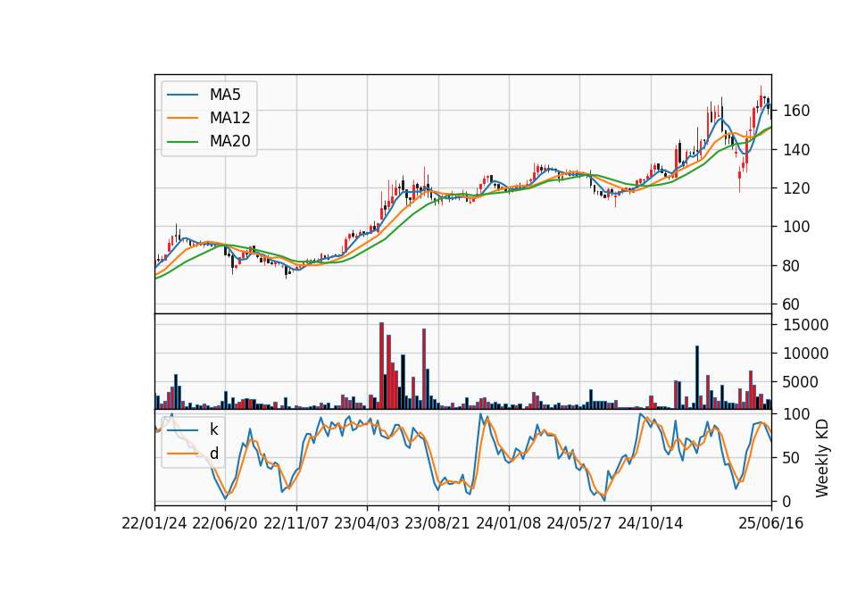Click the 120 price axis label
857x616 pixels.
[796, 188]
